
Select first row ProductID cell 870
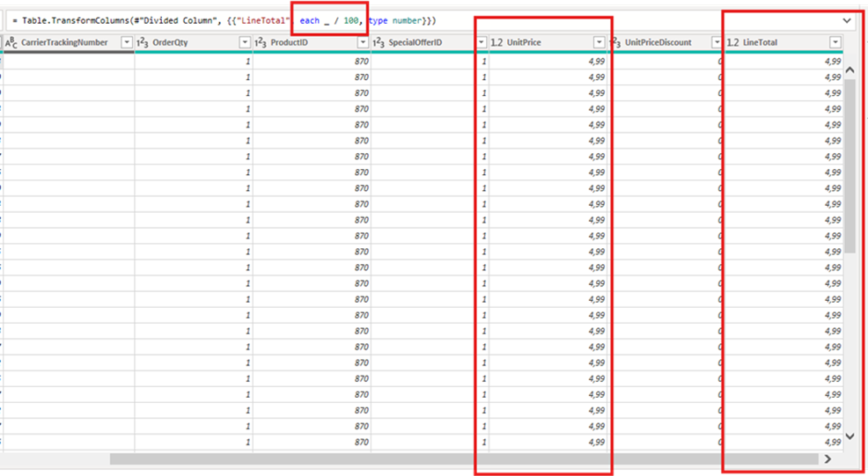[x=312, y=62]
